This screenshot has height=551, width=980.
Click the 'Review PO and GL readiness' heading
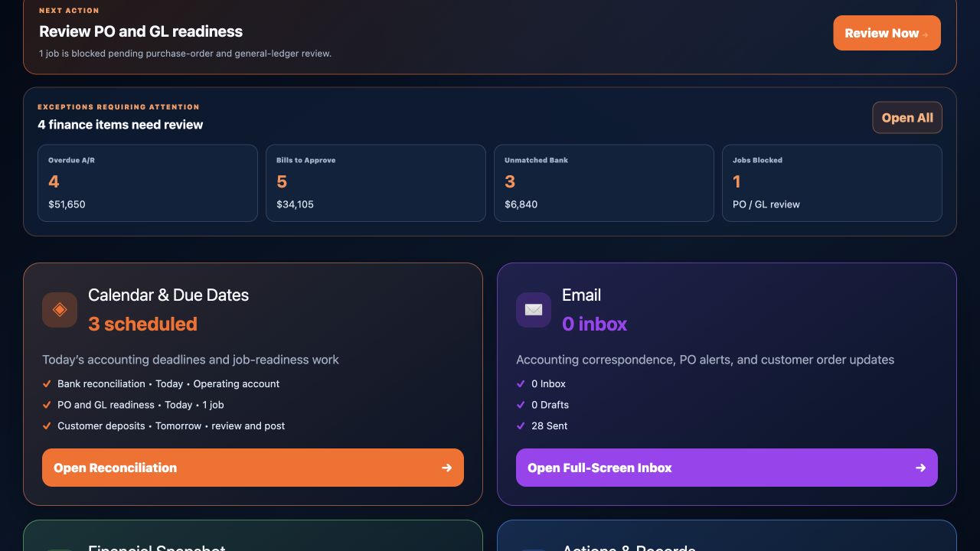pyautogui.click(x=141, y=31)
